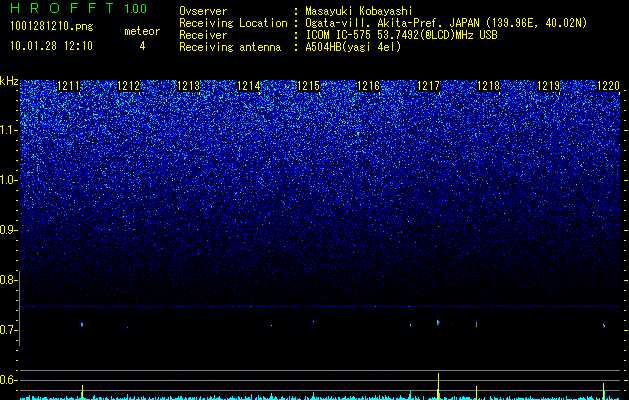Viewport: 629px width, 400px height.
Task: Click the 1218 time marker
Action: pos(488,86)
